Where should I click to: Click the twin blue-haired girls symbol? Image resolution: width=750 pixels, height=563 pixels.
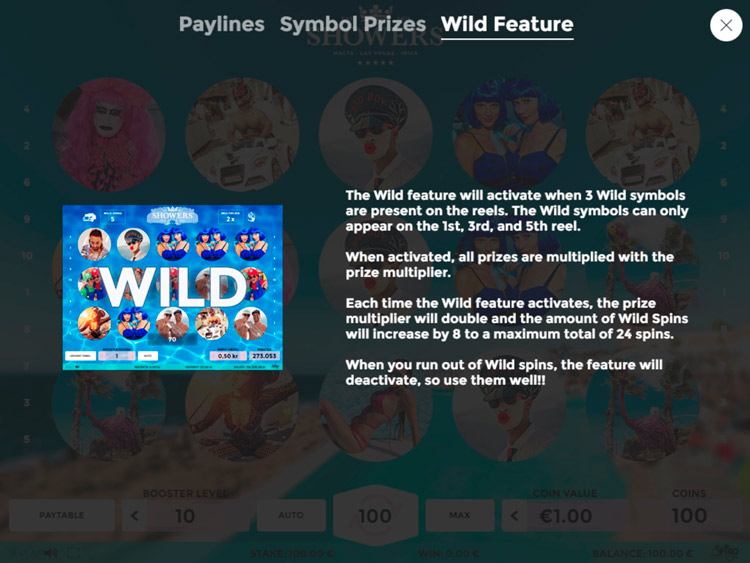pos(509,135)
